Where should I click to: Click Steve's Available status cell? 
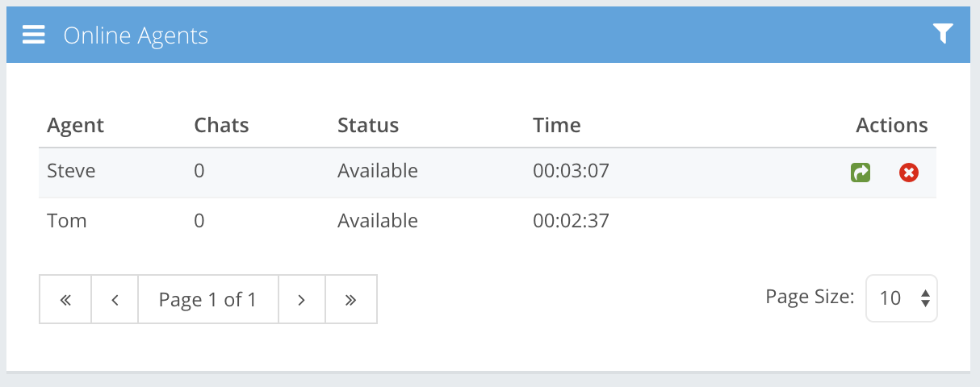tap(378, 171)
